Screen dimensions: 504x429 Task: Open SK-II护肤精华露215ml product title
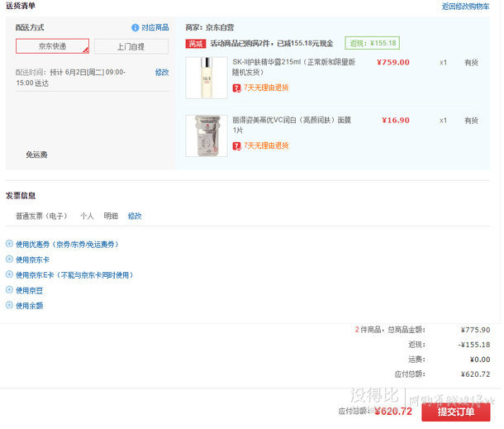pos(294,67)
